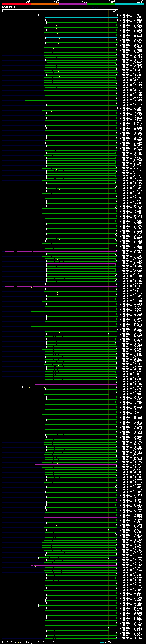Select hit label UniRef100_P36688
Image resolution: width=146 pixels, height=644 pixels.
click(x=131, y=326)
